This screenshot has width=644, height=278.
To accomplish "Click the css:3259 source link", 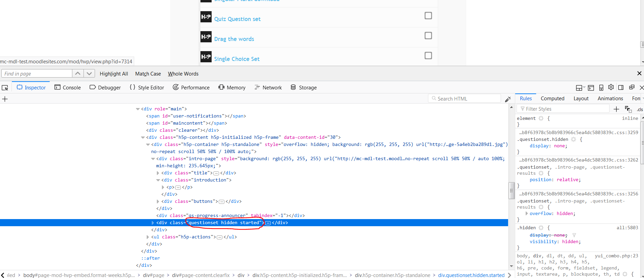I will (x=579, y=132).
